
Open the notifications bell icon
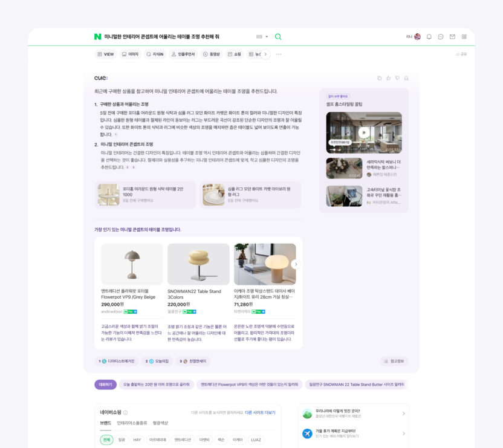coord(429,36)
